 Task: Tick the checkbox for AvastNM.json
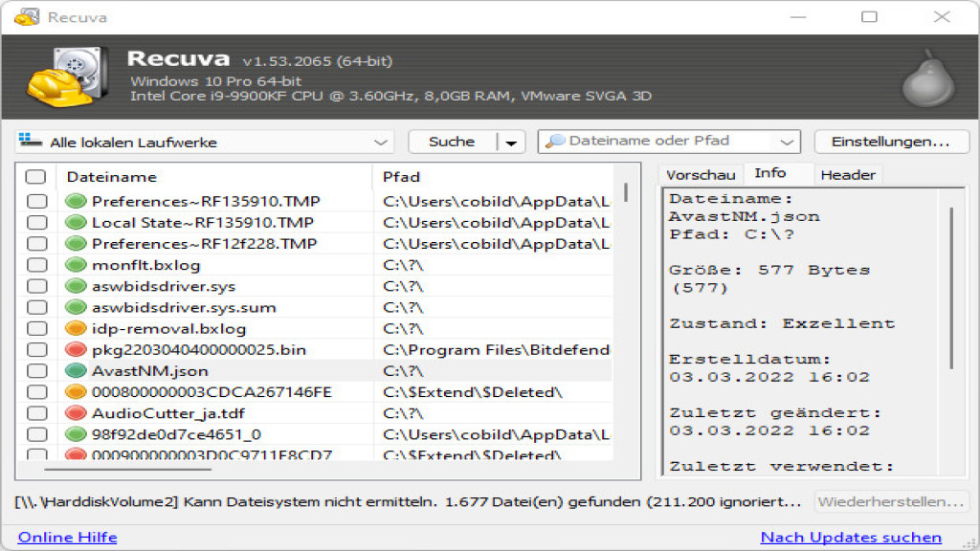tap(36, 371)
